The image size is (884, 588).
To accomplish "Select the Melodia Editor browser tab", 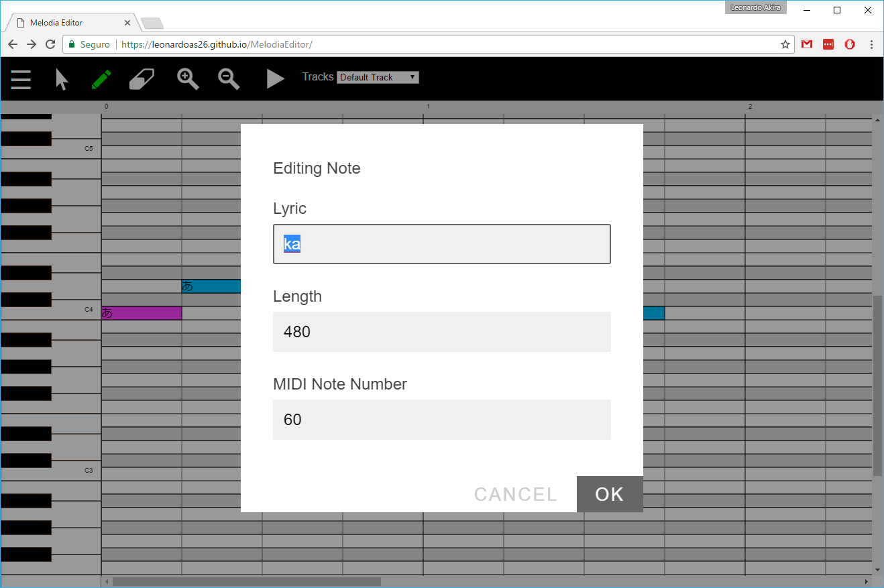I will (x=71, y=23).
